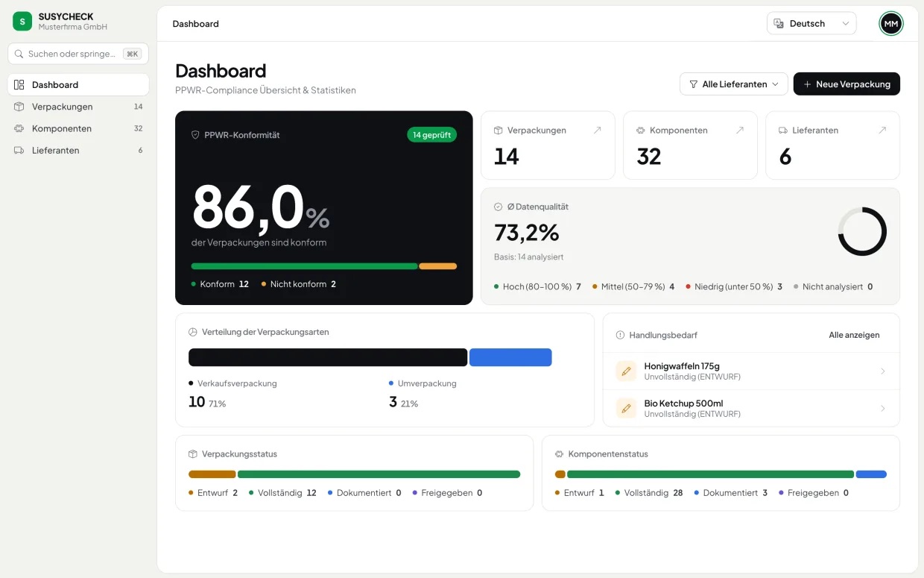The width and height of the screenshot is (924, 578).
Task: Open the Deutsch language dropdown
Action: (811, 24)
